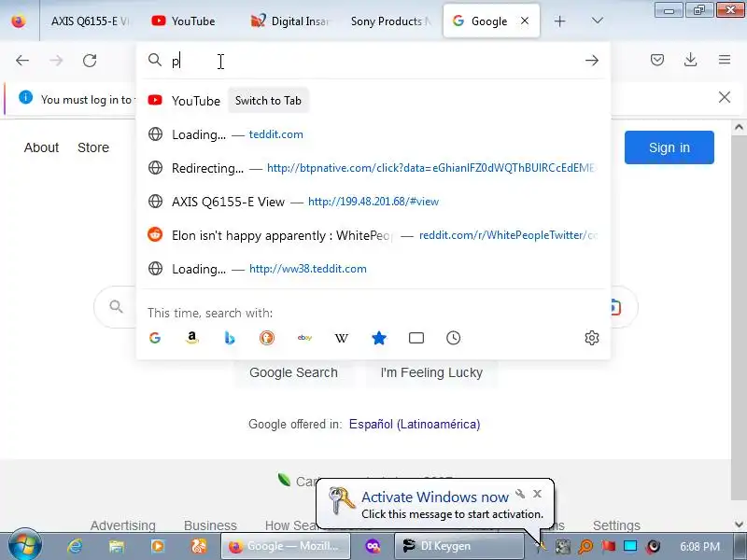Select the teddit.com Loading suggestion

tap(373, 134)
